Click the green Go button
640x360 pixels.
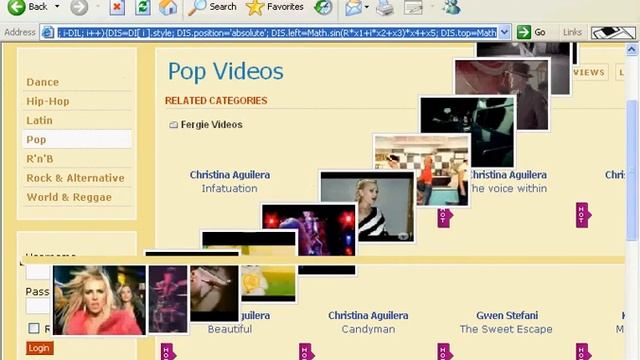coord(531,32)
